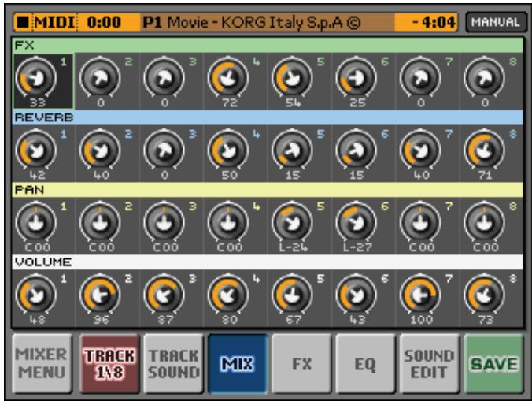This screenshot has height=401, width=532.
Task: Select Volume knob 5 showing 67
Action: [293, 295]
